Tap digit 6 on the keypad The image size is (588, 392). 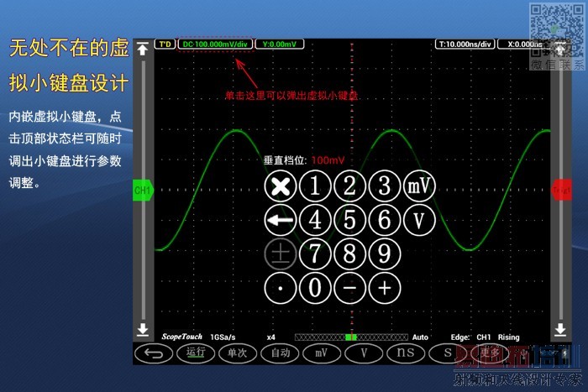[385, 220]
